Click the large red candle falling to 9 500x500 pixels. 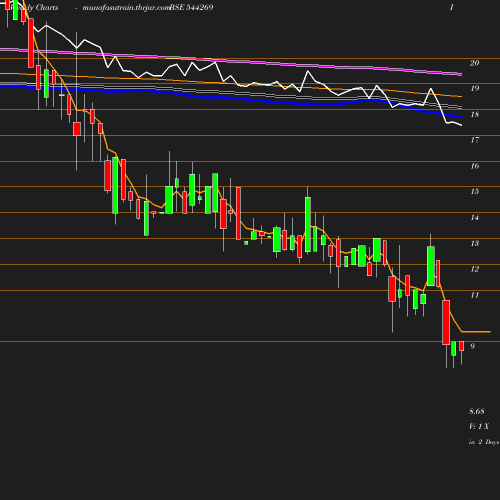(446, 322)
